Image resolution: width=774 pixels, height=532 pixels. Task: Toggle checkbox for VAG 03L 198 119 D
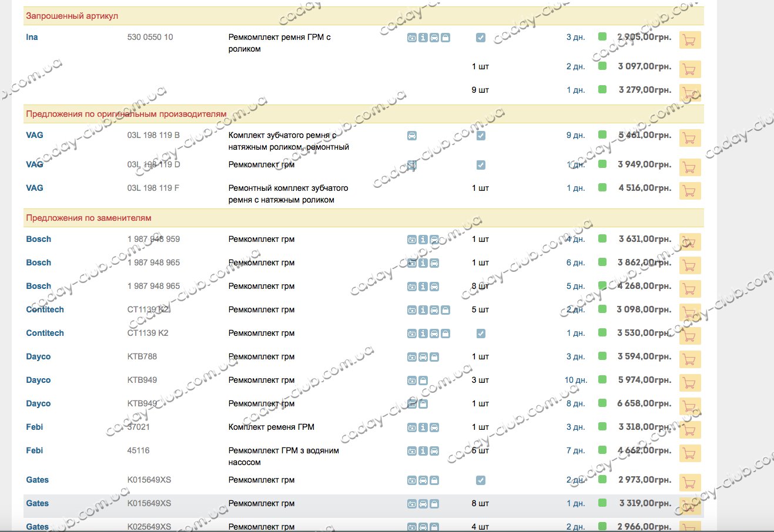click(x=481, y=165)
